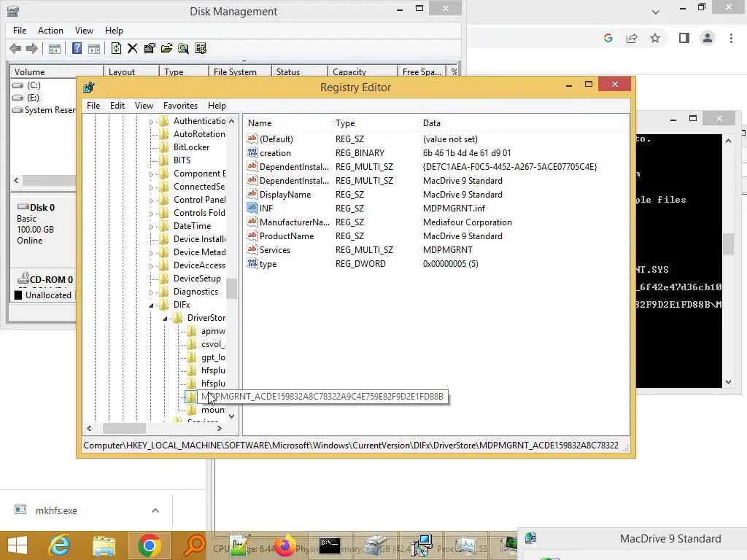Viewport: 747px width, 560px height.
Task: Expand the Diagnostics registry key
Action: (x=151, y=292)
